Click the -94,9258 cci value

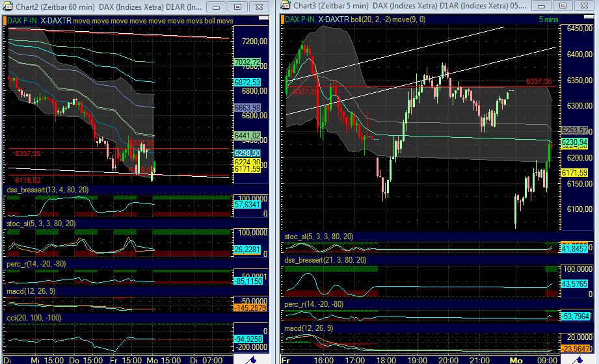coord(248,339)
